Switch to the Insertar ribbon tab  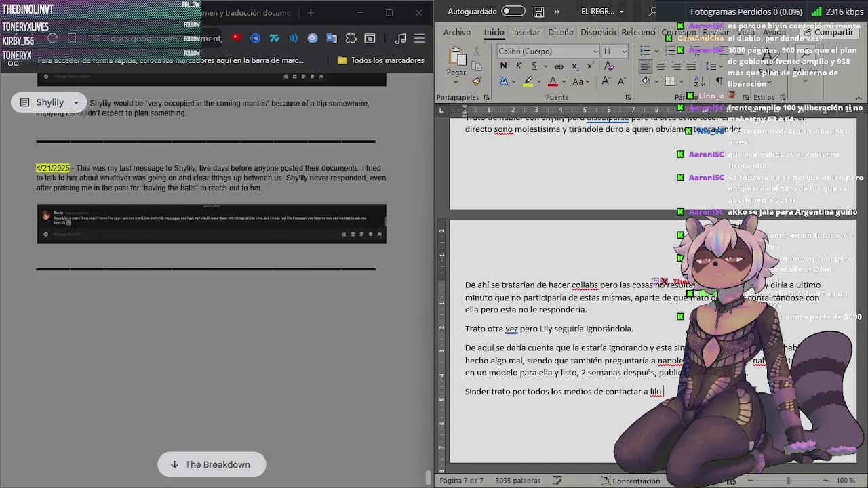coord(526,32)
